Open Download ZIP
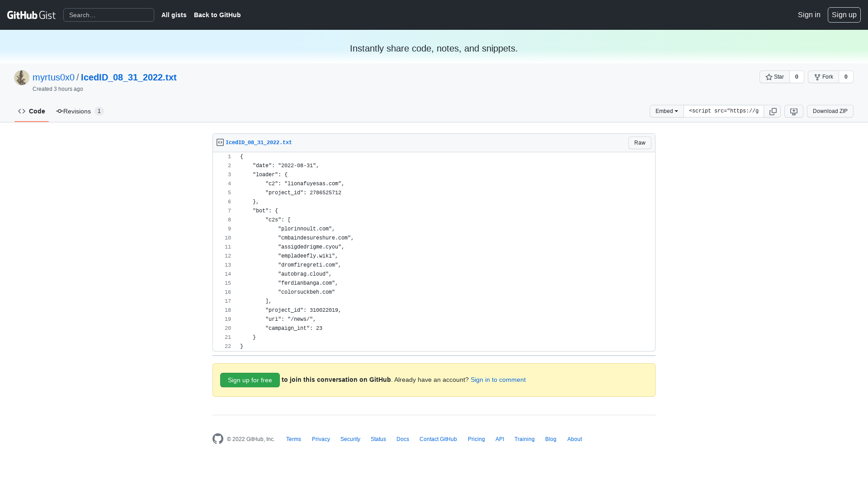The width and height of the screenshot is (868, 488). [830, 111]
